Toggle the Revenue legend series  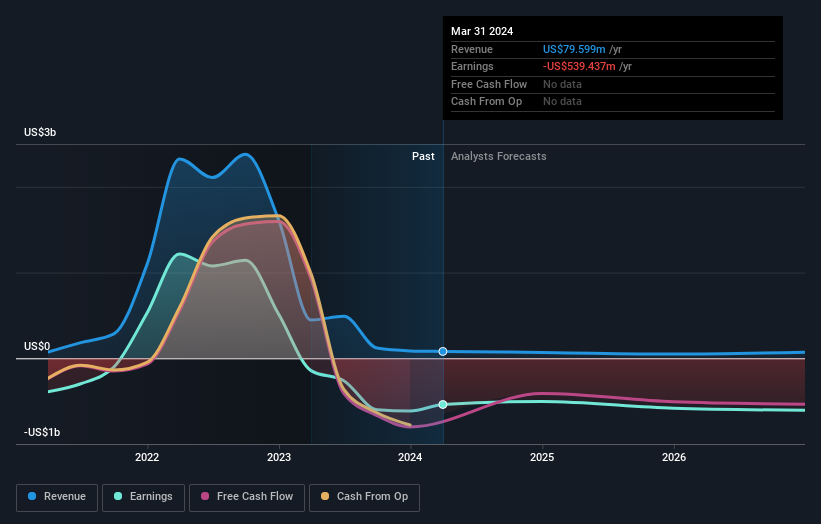57,497
